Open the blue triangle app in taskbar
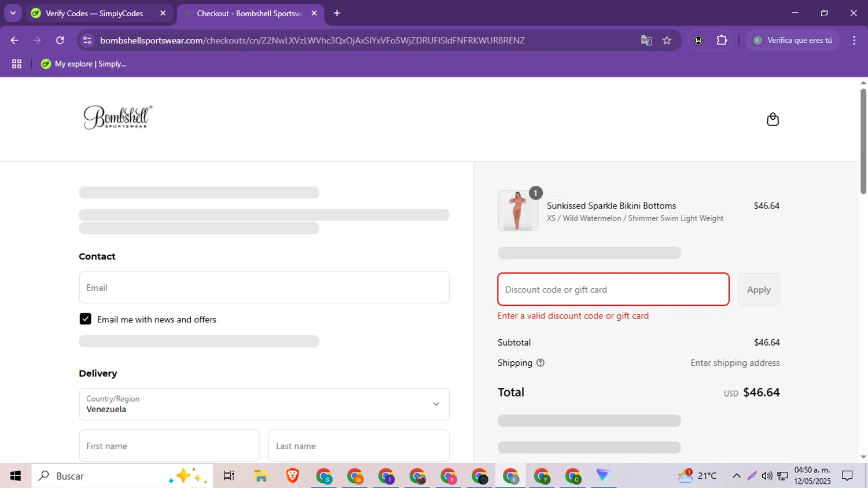868x488 pixels. point(603,476)
